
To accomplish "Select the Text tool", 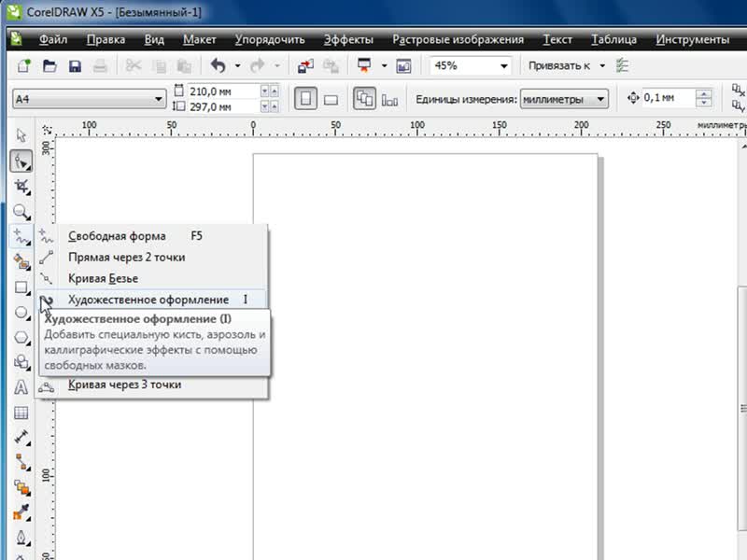I will point(21,387).
